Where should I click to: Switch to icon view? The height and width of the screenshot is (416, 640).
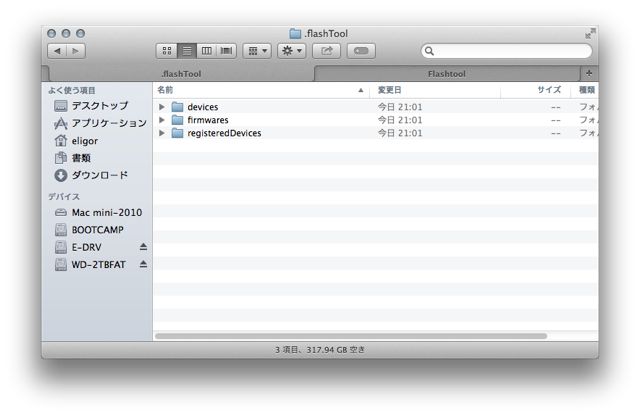tap(167, 51)
